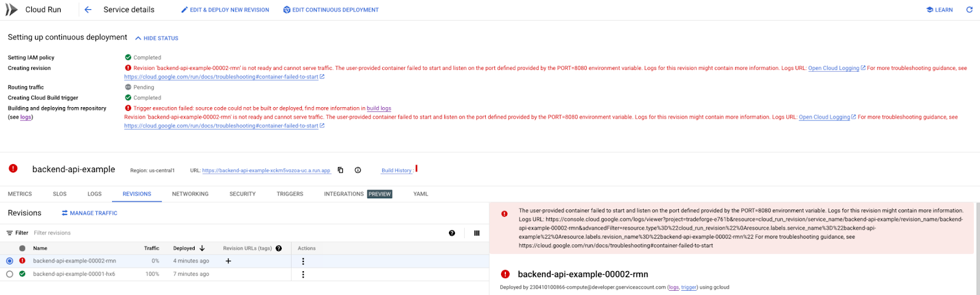The height and width of the screenshot is (295, 980).
Task: Add a tag with the plus icon
Action: coord(228,261)
